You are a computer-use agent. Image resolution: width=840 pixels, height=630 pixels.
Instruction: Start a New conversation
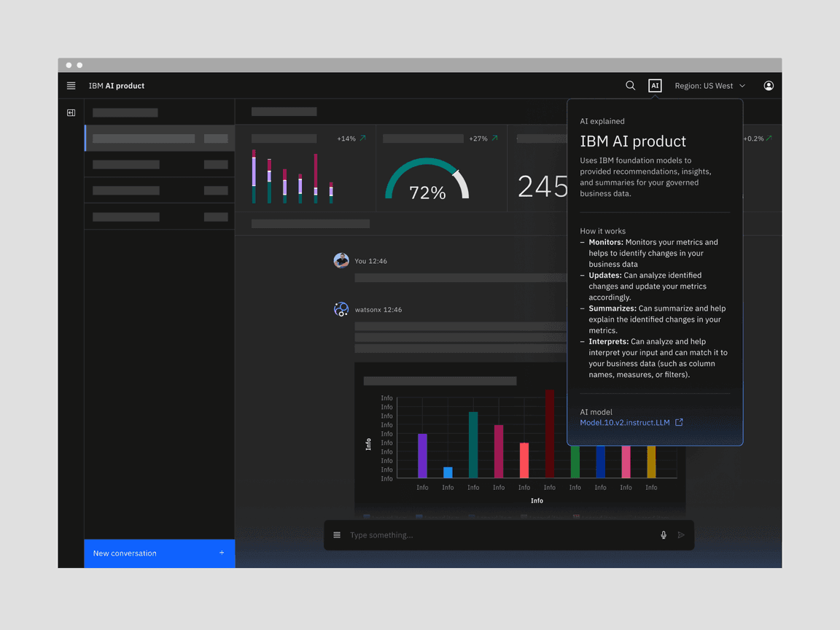pos(159,553)
